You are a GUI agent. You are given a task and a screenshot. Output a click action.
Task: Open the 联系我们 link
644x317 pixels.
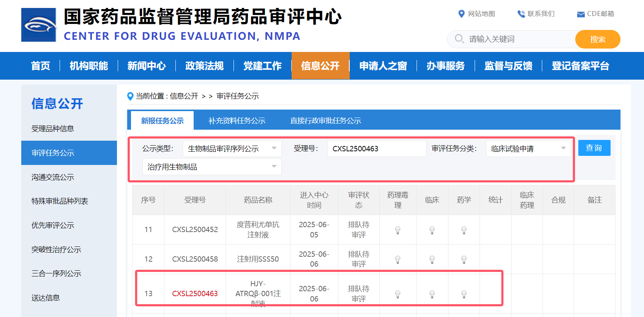point(541,14)
